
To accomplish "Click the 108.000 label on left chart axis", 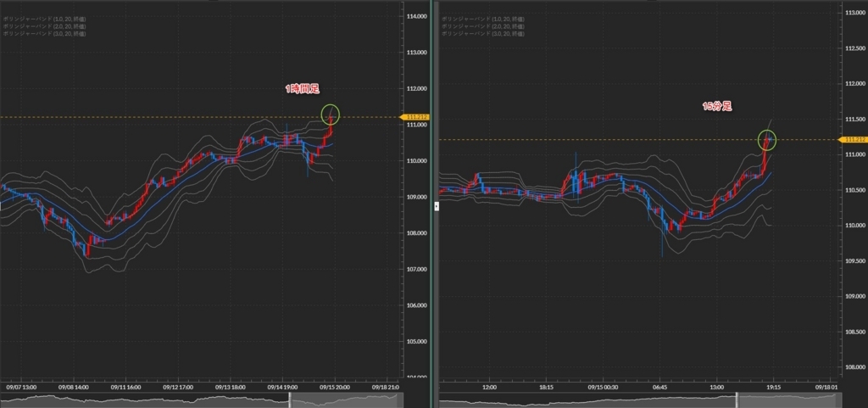I will (416, 233).
